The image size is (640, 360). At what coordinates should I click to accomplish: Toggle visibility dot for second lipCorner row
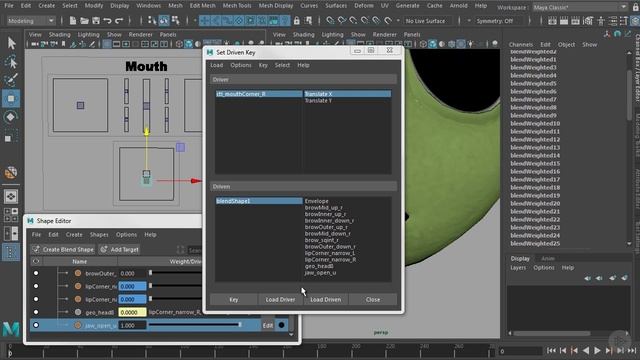[x=36, y=299]
